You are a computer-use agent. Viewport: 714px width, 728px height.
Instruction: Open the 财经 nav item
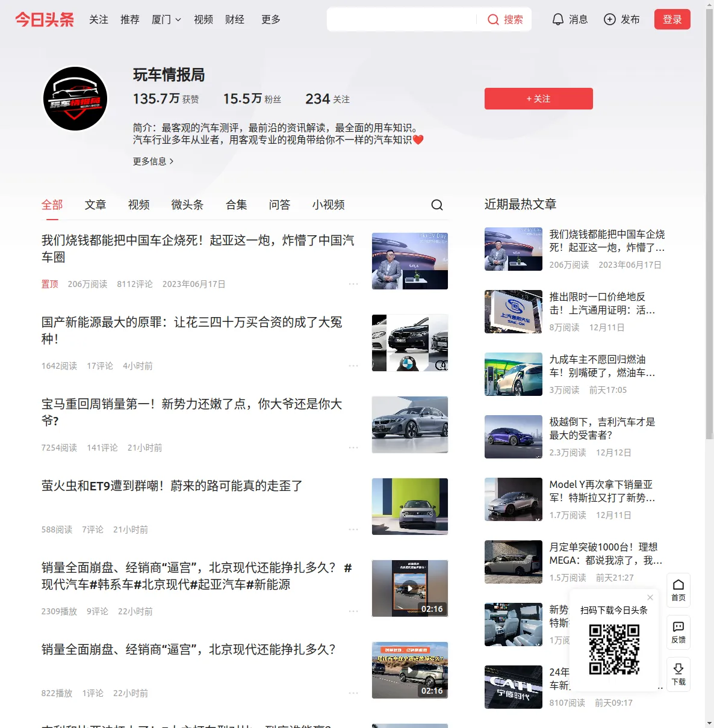(235, 19)
